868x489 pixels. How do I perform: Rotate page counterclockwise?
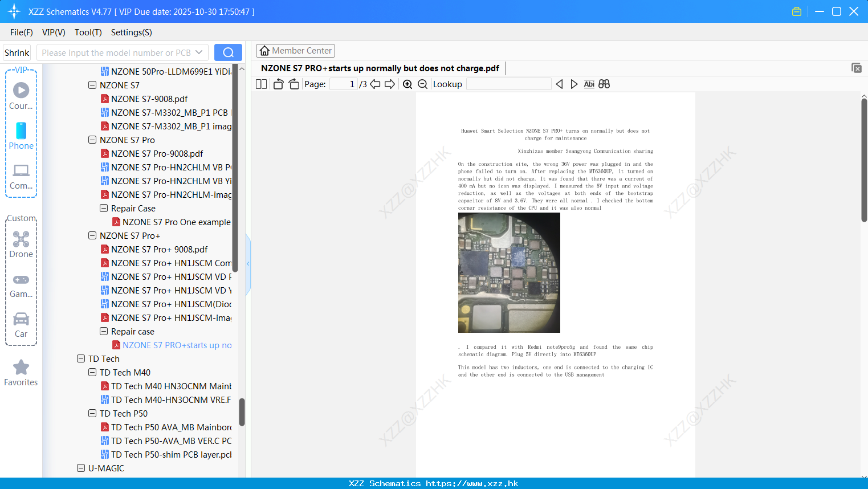click(x=278, y=84)
